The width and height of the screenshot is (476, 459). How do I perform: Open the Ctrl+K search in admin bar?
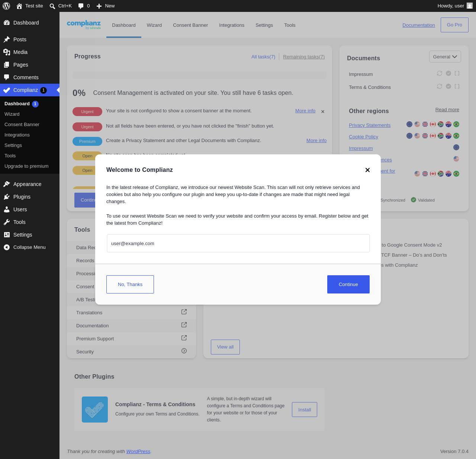(x=61, y=6)
